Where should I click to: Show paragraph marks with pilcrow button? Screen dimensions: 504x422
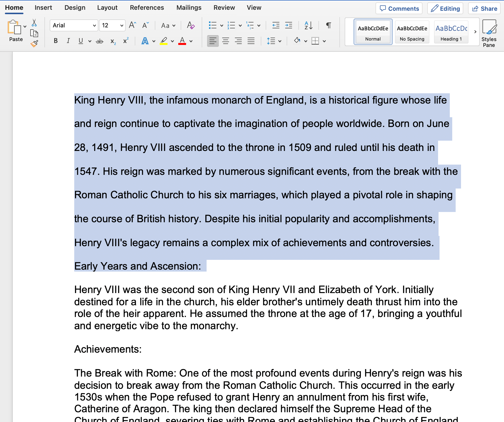click(329, 25)
